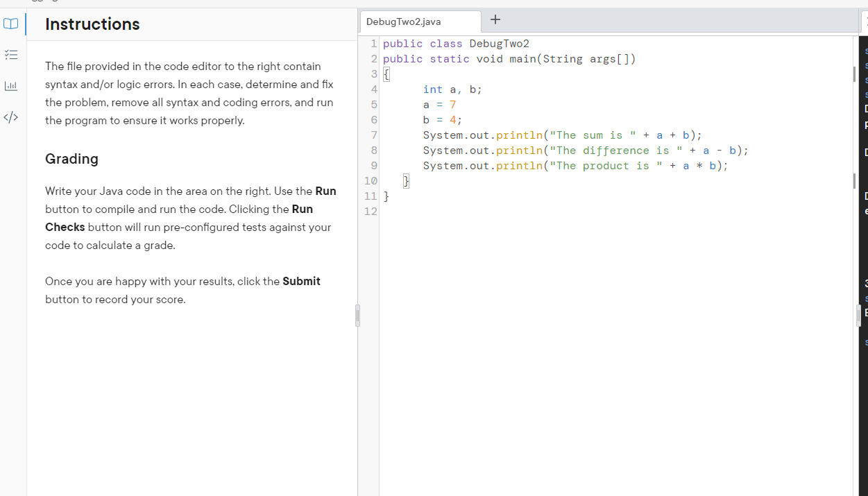This screenshot has height=496, width=868.
Task: Click line 2 main method declaration
Action: coord(509,59)
